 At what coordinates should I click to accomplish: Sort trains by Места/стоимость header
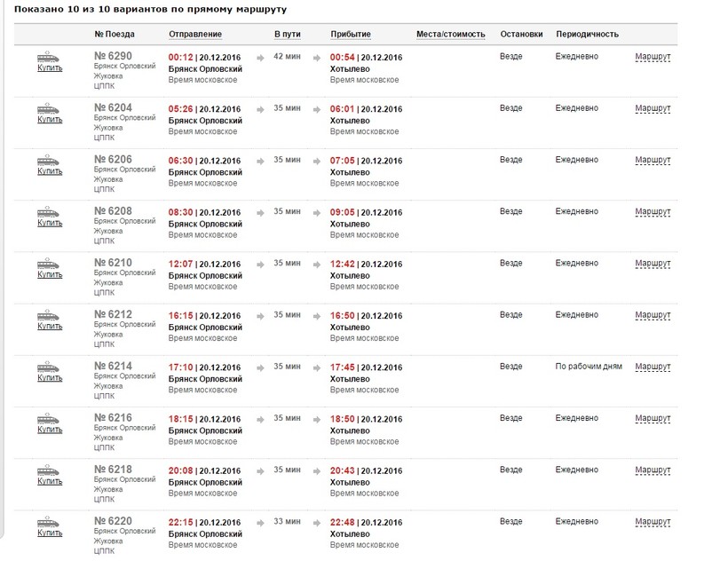450,35
